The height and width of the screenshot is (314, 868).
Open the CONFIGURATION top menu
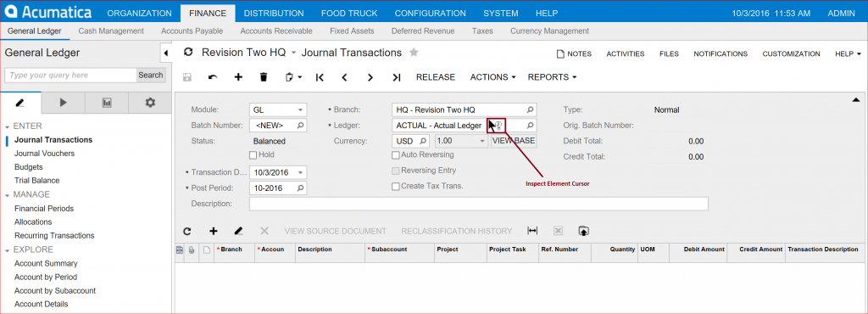tap(430, 14)
